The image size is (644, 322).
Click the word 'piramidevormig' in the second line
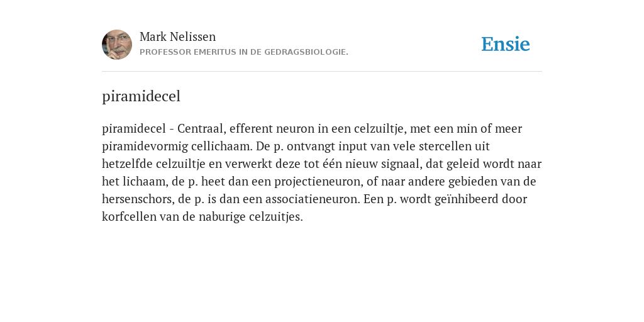pyautogui.click(x=145, y=147)
